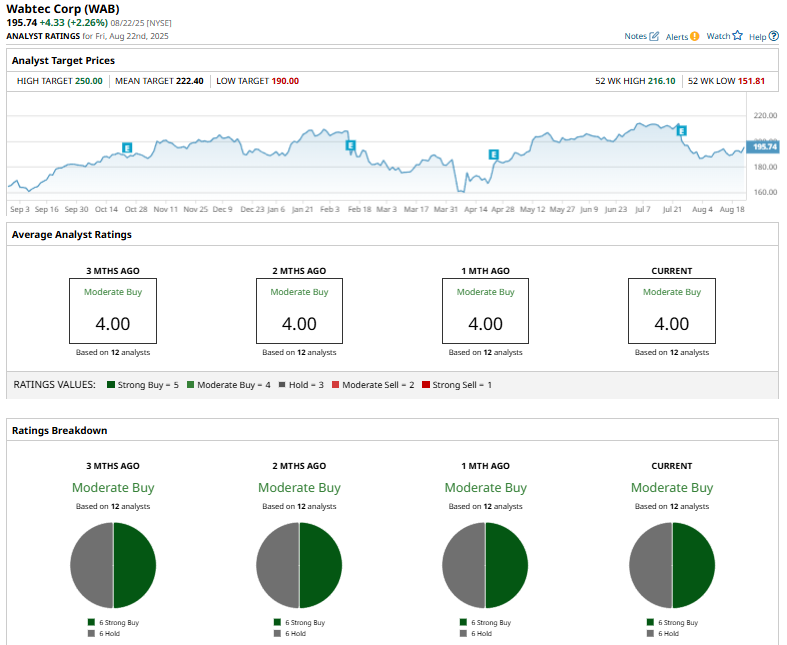
Task: Click the 220.00 price axis label
Action: coord(765,115)
